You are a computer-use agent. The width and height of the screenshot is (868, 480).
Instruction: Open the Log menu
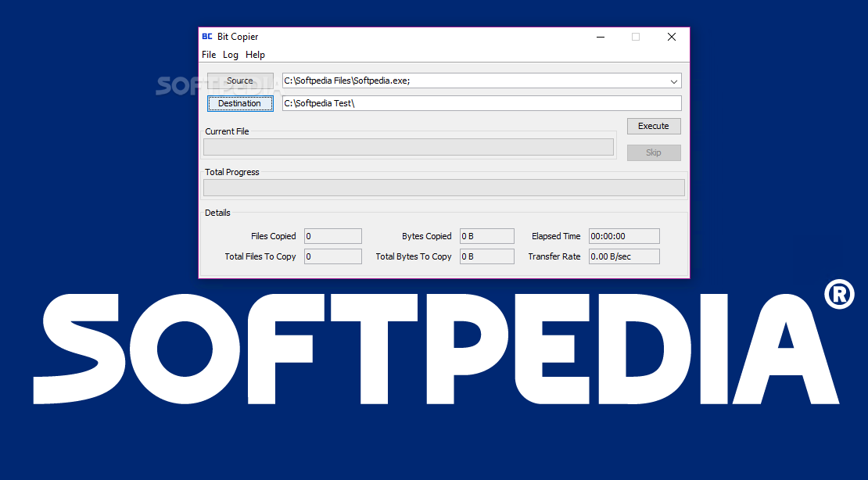230,54
